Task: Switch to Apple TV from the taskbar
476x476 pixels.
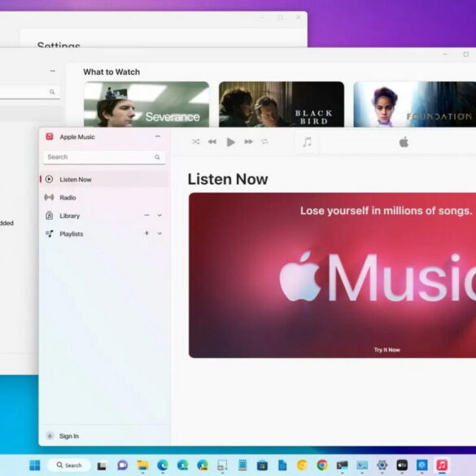Action: pos(402,465)
